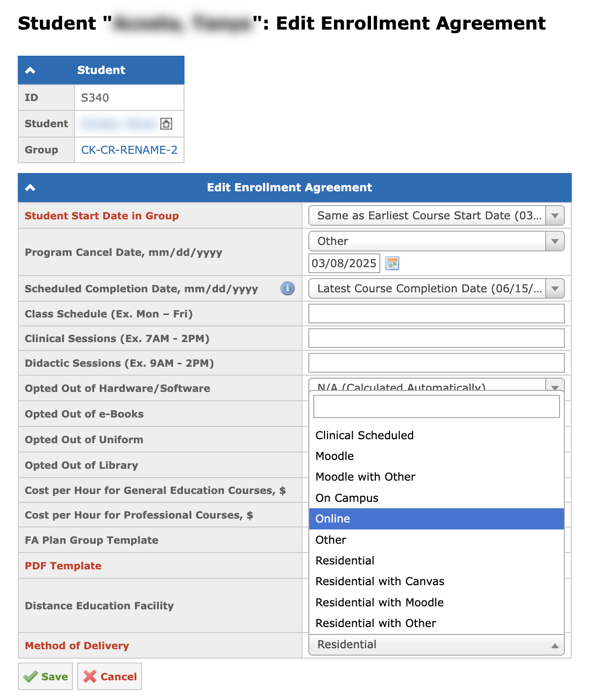Screen dimensions: 594x700
Task: Open Opted Out of Hardware/Software dropdown
Action: (437, 385)
